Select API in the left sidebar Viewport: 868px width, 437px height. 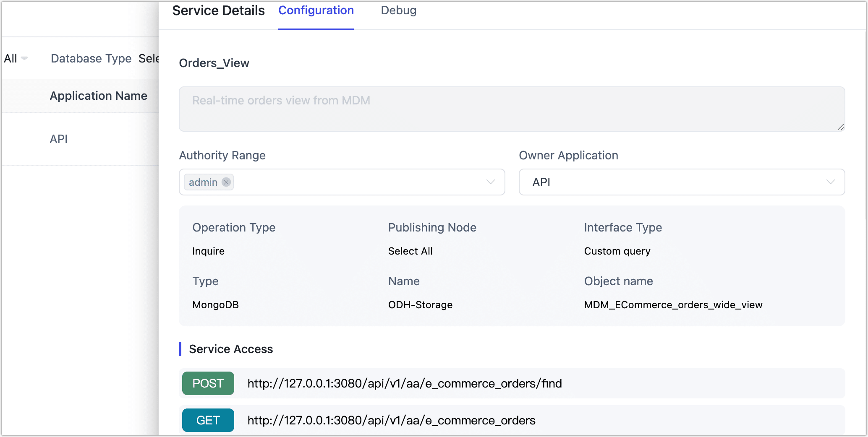click(58, 139)
